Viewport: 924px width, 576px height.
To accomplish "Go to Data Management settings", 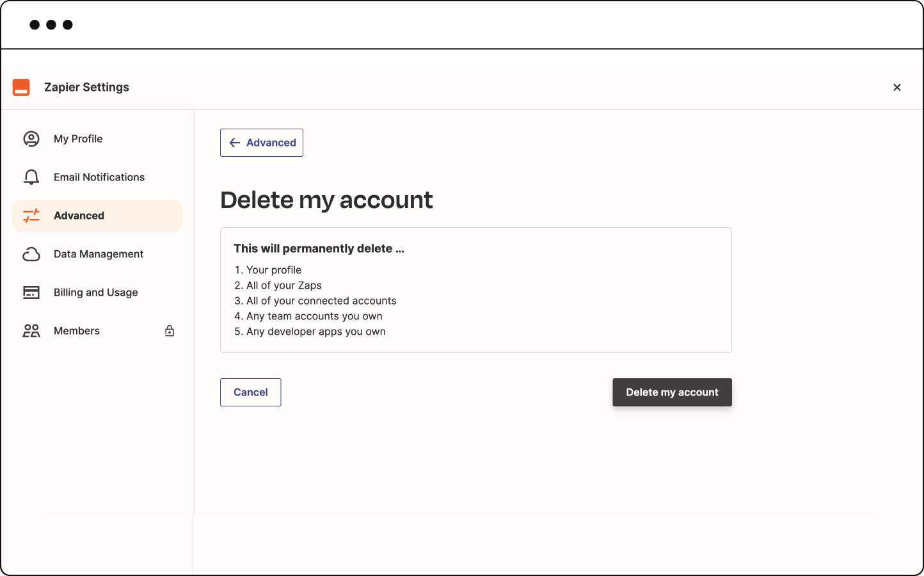I will pos(97,254).
